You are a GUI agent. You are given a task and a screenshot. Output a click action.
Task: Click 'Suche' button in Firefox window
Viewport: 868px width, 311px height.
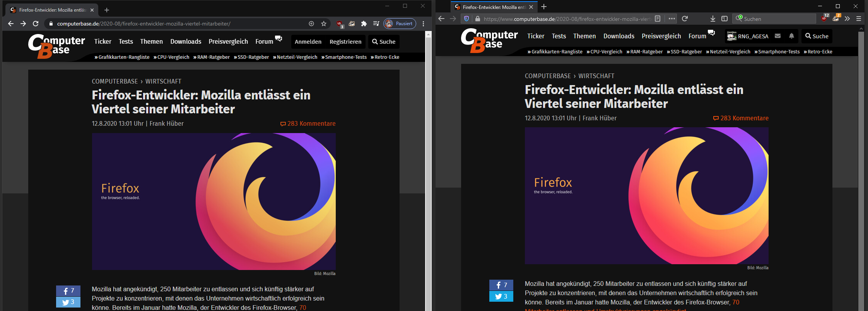(x=817, y=36)
